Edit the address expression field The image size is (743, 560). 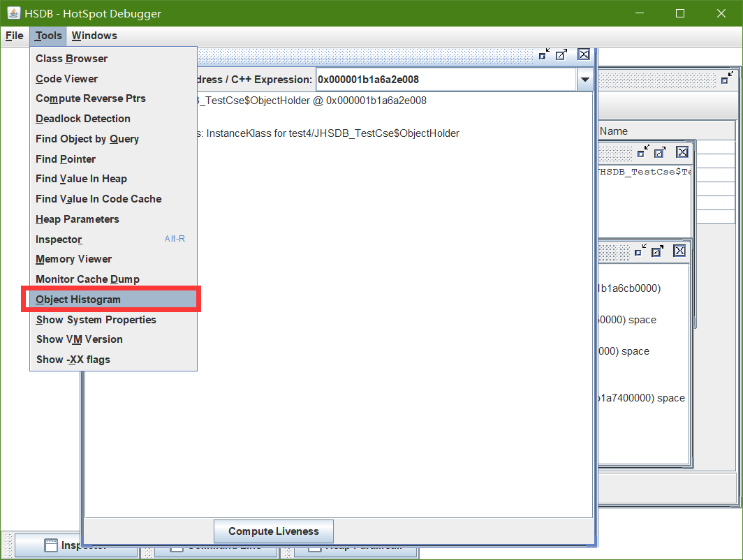[446, 80]
